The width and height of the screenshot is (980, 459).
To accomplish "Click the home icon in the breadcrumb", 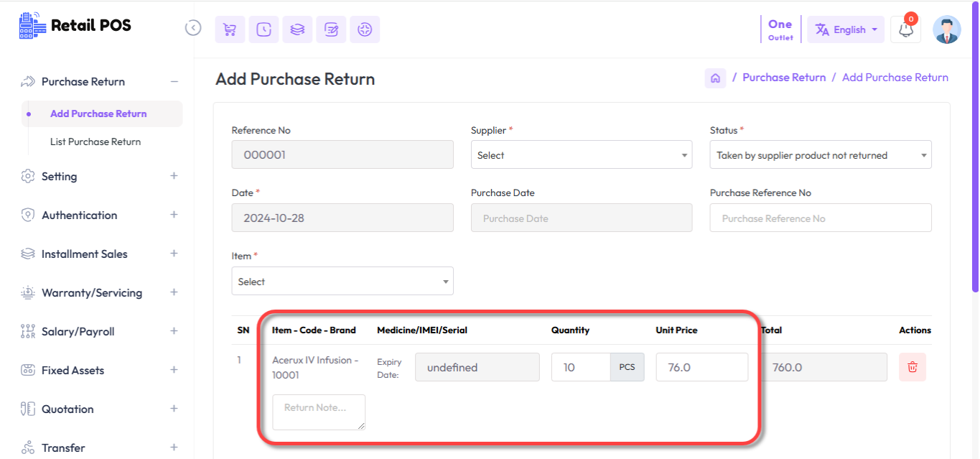I will (x=715, y=78).
